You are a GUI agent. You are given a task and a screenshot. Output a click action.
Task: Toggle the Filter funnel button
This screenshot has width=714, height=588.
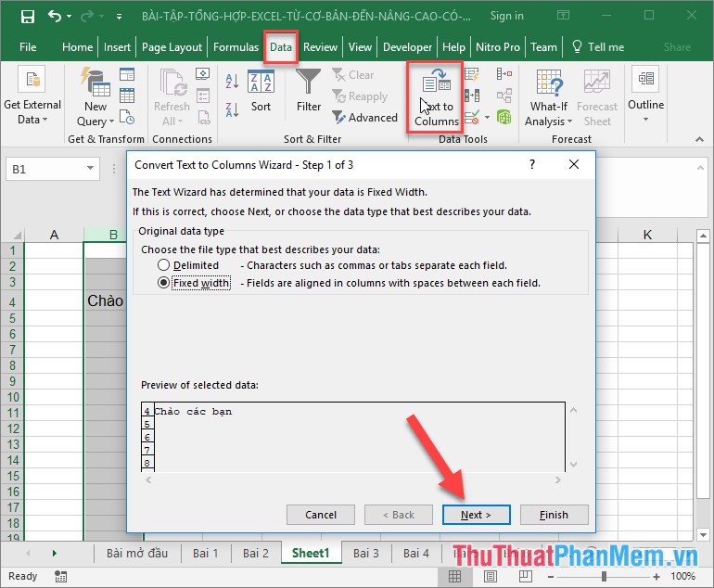point(309,91)
